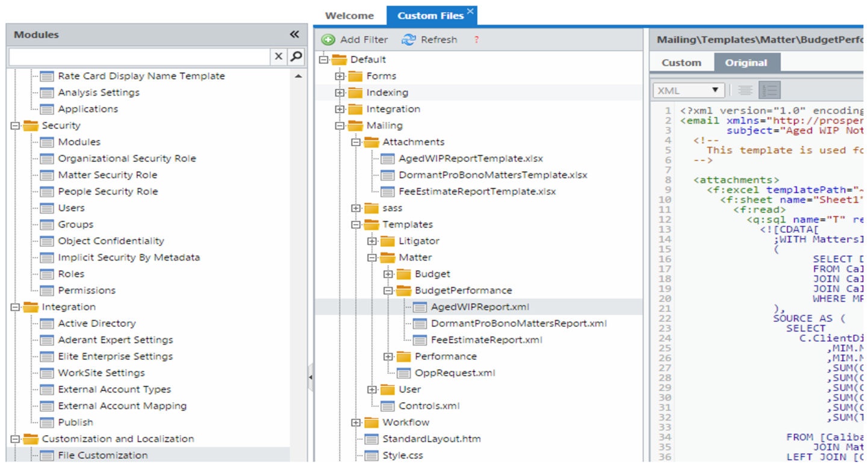Clear the Modules search with X icon
The width and height of the screenshot is (868, 470).
[x=278, y=57]
